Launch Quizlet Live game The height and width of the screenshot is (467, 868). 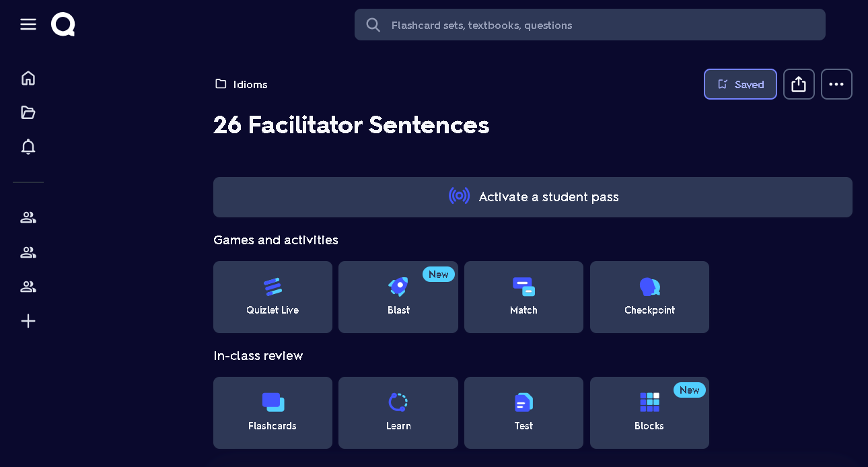pos(273,297)
